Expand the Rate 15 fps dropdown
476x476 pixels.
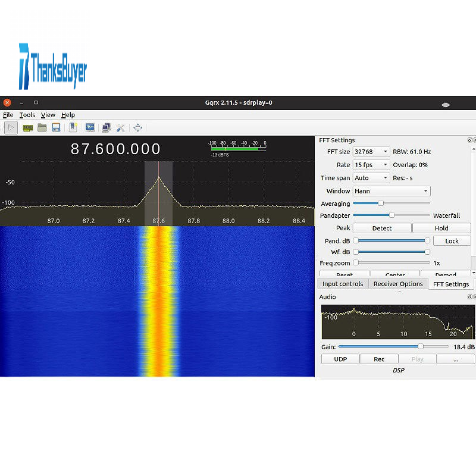click(x=371, y=165)
